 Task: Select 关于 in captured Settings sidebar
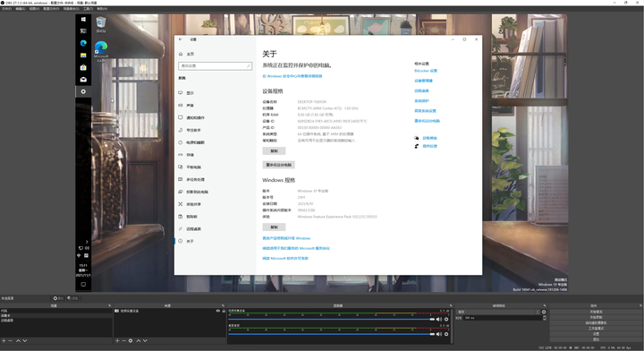(x=216, y=241)
